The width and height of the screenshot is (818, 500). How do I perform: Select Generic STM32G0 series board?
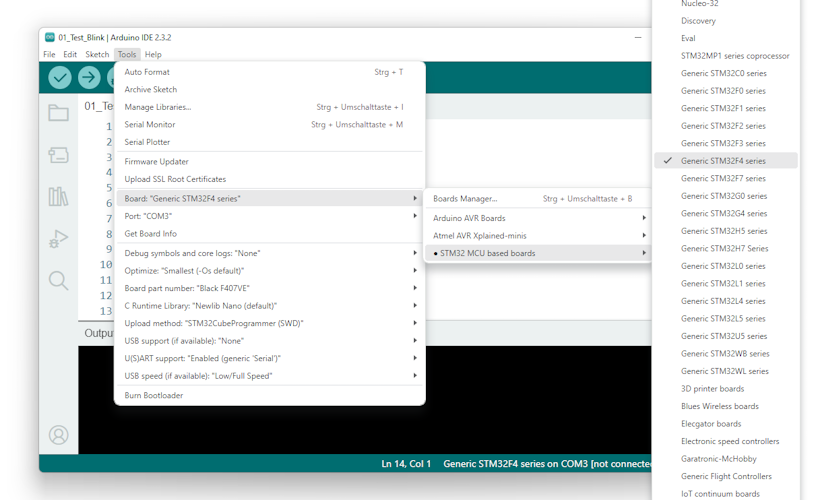(726, 196)
